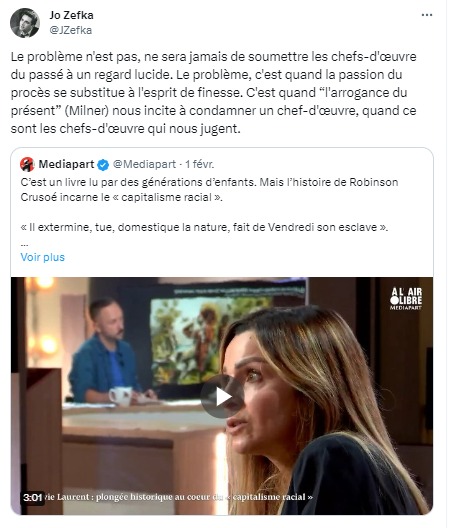Click the 3:01 video duration badge

point(33,497)
